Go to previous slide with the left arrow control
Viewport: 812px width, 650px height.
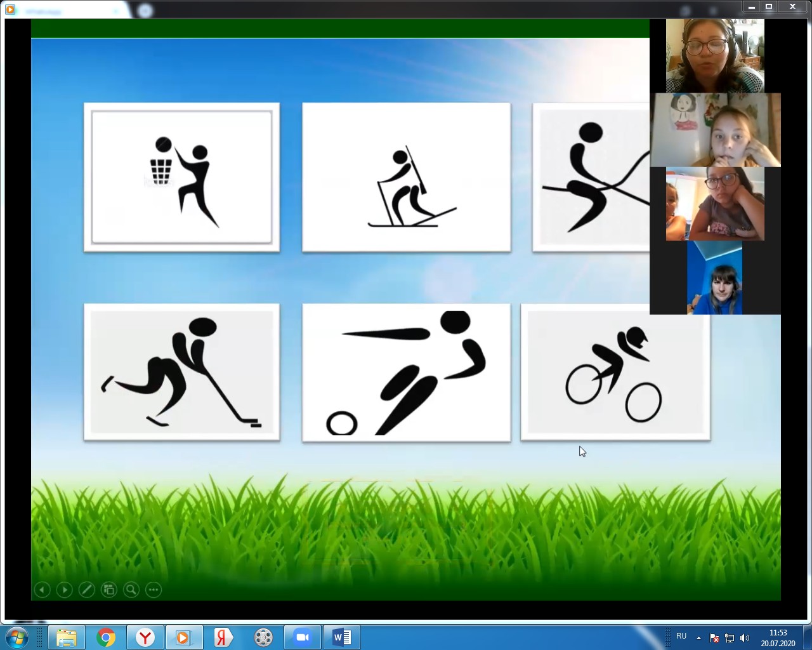[x=42, y=590]
